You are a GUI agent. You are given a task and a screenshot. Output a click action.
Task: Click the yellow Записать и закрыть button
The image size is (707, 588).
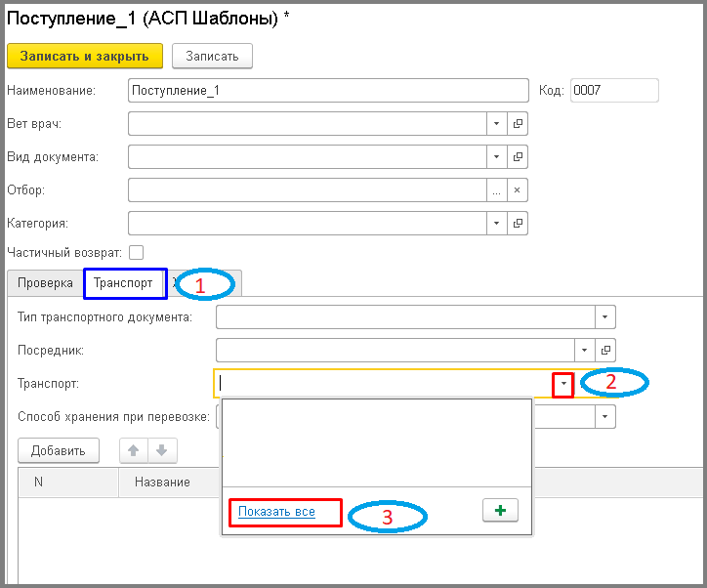[85, 56]
